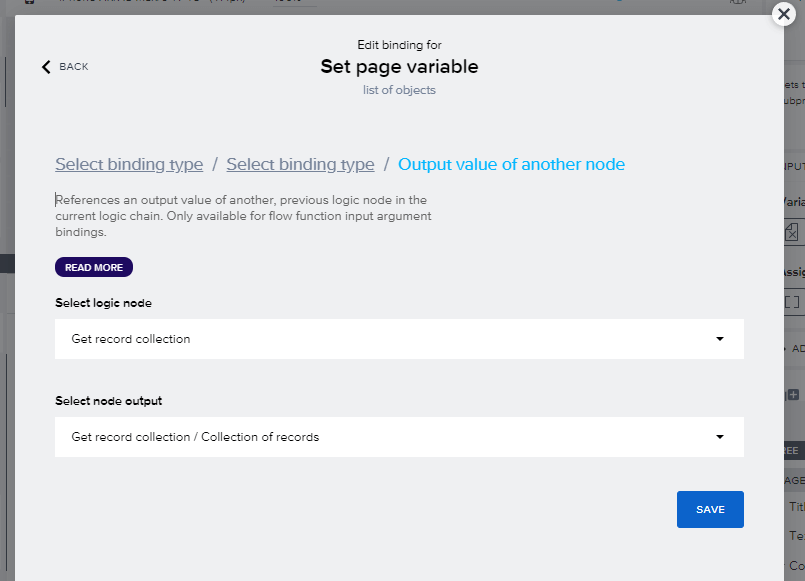The width and height of the screenshot is (805, 581).
Task: Click the BACK label
Action: click(74, 67)
